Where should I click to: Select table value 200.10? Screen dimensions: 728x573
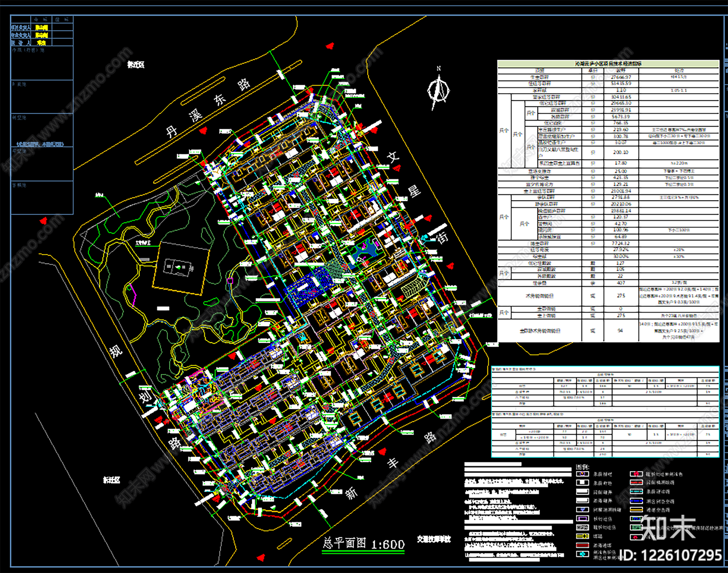tap(621, 152)
